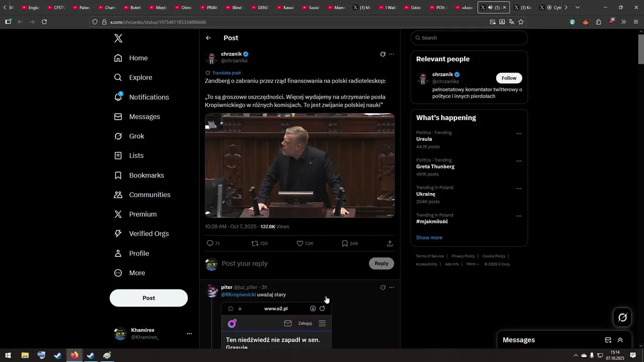Image resolution: width=644 pixels, height=362 pixels.
Task: Open Explore page
Action: pyautogui.click(x=133, y=77)
